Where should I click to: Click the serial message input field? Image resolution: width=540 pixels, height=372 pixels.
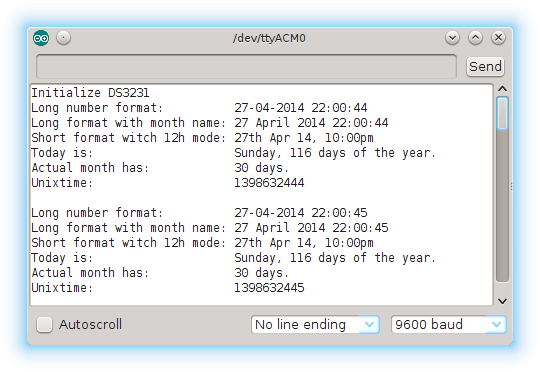pyautogui.click(x=247, y=66)
